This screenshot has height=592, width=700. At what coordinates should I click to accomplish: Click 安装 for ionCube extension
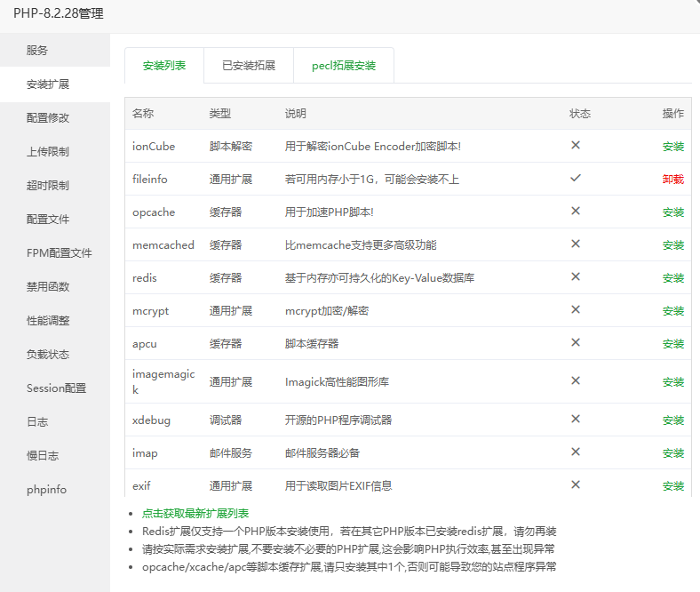[672, 147]
